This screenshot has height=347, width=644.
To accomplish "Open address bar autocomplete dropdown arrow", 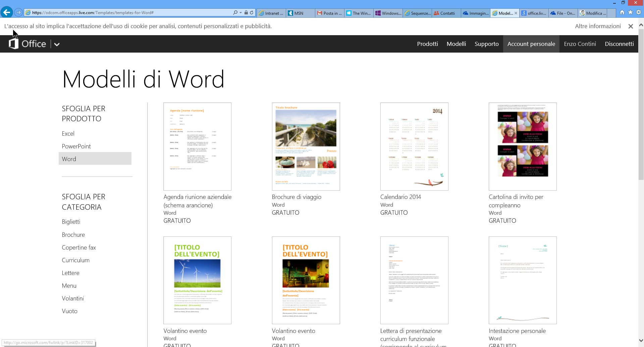I will [240, 13].
